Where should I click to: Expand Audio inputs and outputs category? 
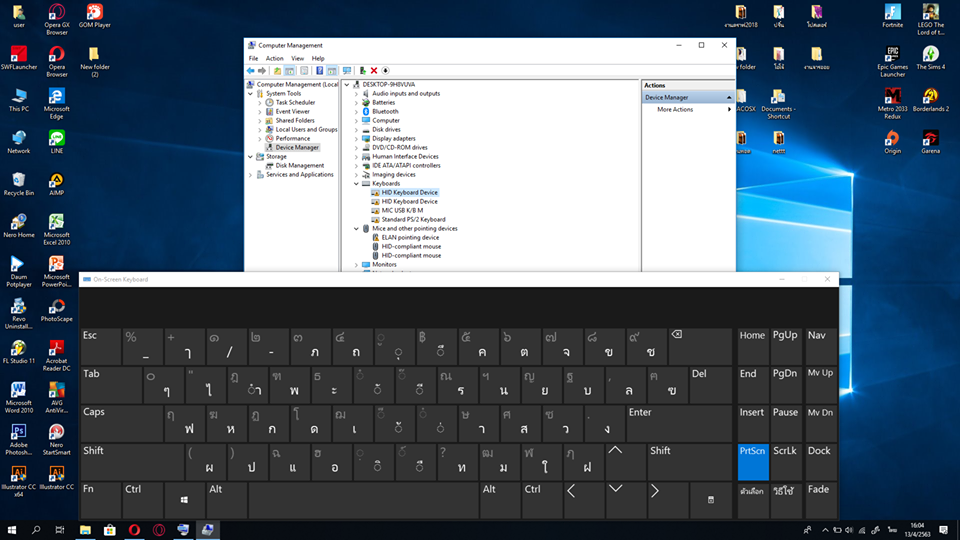pos(356,94)
